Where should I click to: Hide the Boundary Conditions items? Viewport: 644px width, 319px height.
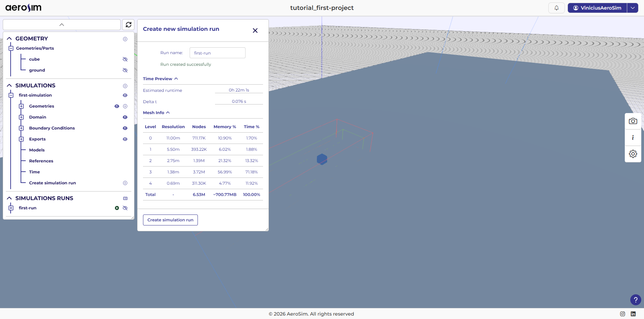tap(125, 128)
